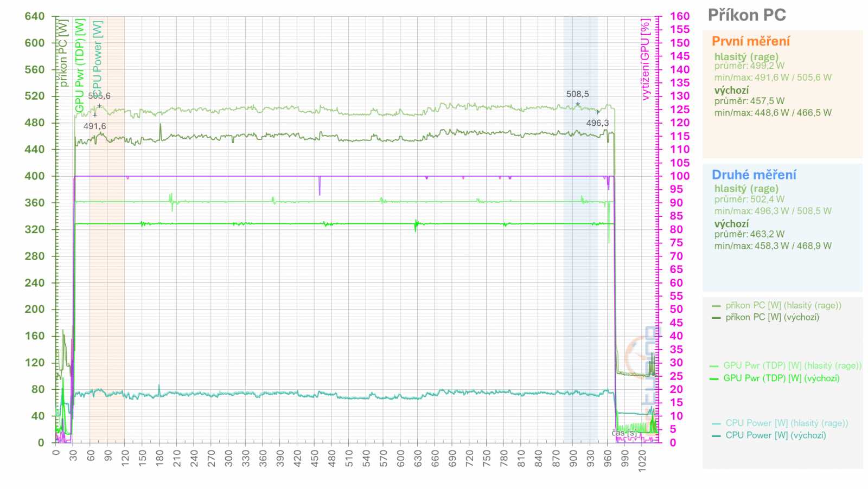Click the dark green 'příkon PC (výchozí)' legend line swatch

point(716,318)
